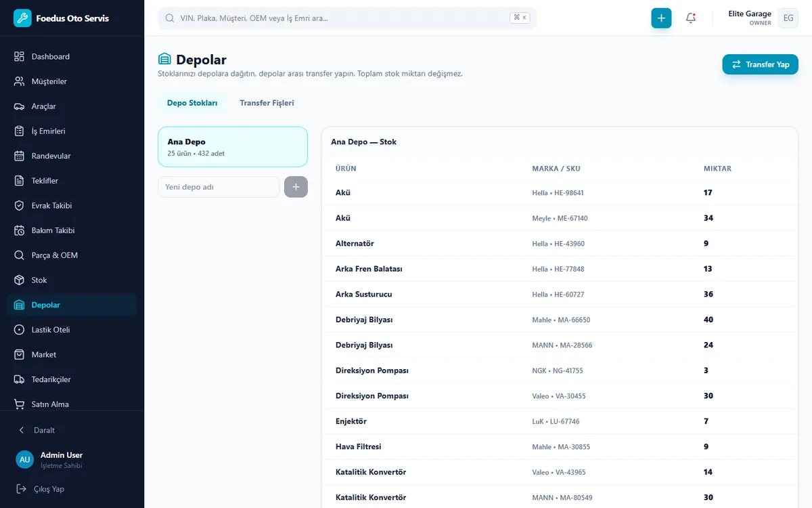Click the add warehouse plus button
Viewport: 812px width, 508px height.
point(296,187)
